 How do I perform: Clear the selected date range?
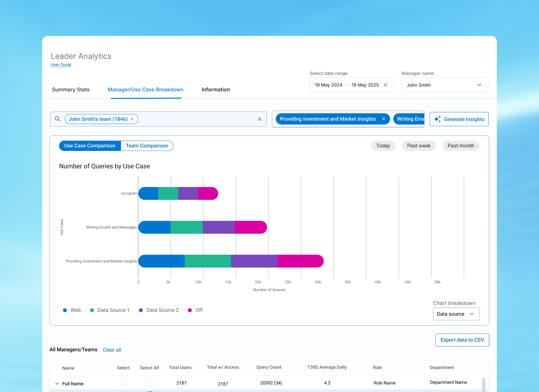[386, 85]
